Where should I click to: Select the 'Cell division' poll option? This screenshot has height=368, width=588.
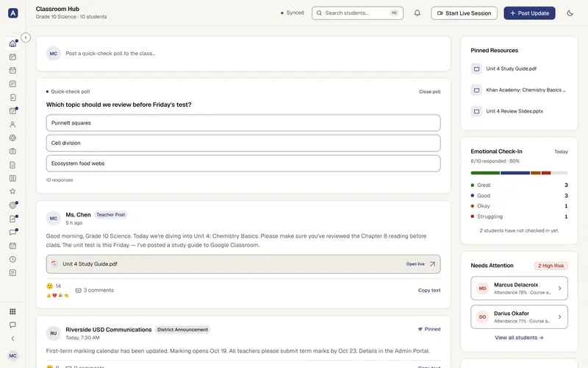coord(243,143)
